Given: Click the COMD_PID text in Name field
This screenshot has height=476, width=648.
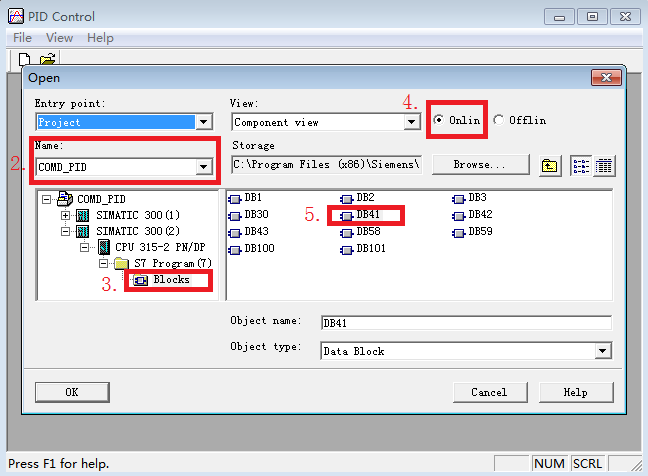Looking at the screenshot, I should coord(62,167).
